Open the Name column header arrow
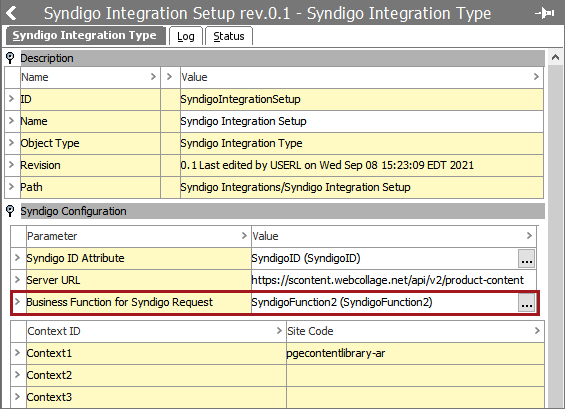This screenshot has height=409, width=565. pyautogui.click(x=153, y=76)
